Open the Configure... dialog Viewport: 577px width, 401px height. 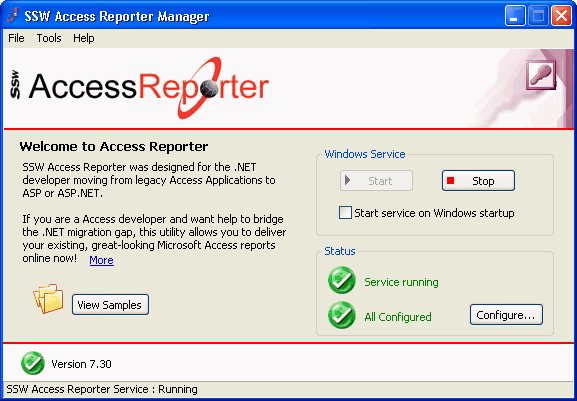(506, 315)
